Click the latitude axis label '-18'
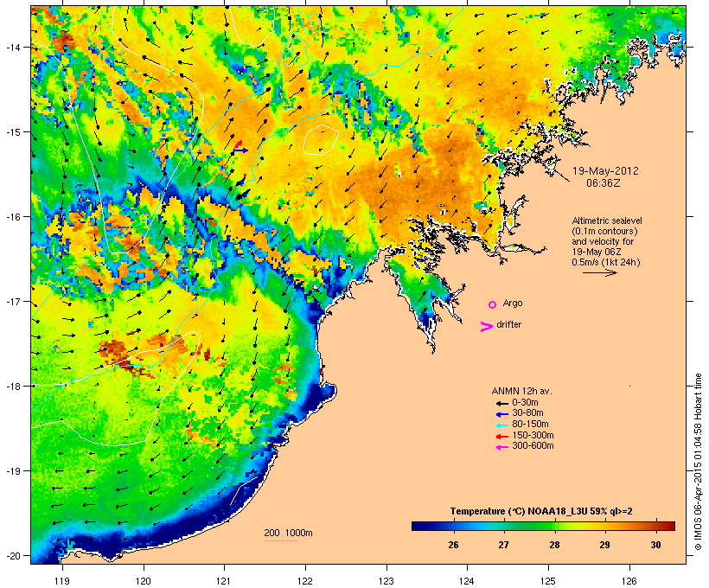This screenshot has height=588, width=709. (x=13, y=386)
